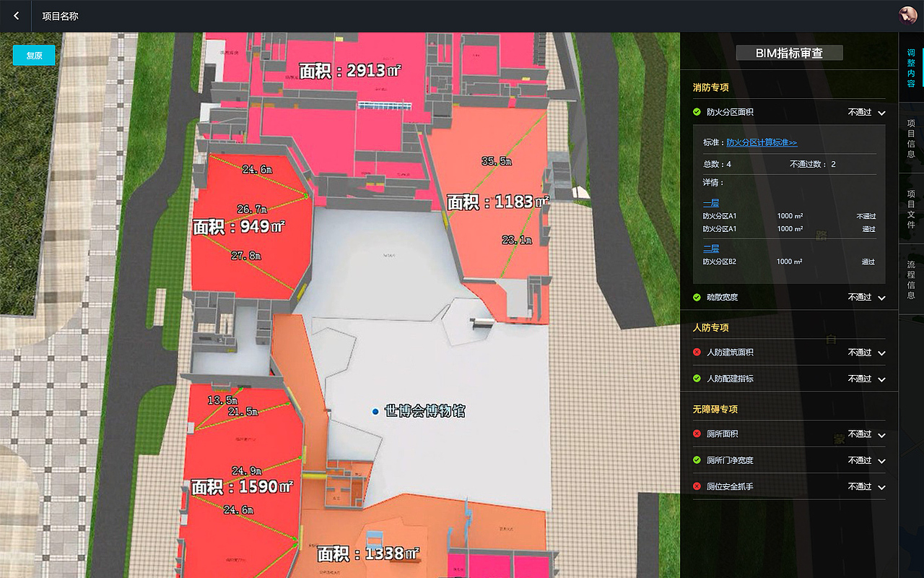Click the 不通过 status next to 厕所面积
924x578 pixels.
pyautogui.click(x=860, y=434)
